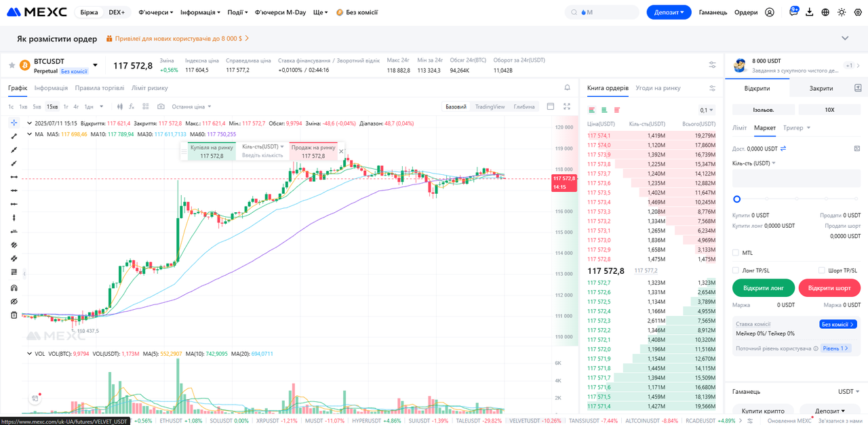
Task: Open the calculator icon in the order panel
Action: pos(857,148)
